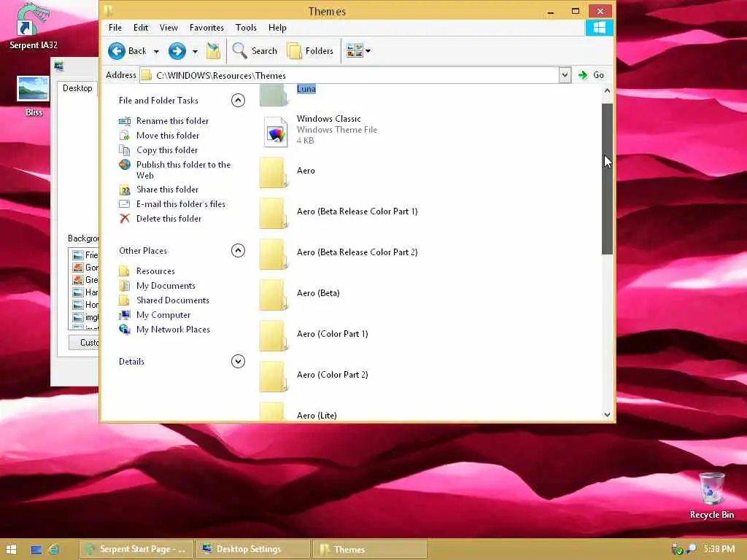Go to Shared Documents in Other Places

point(172,300)
